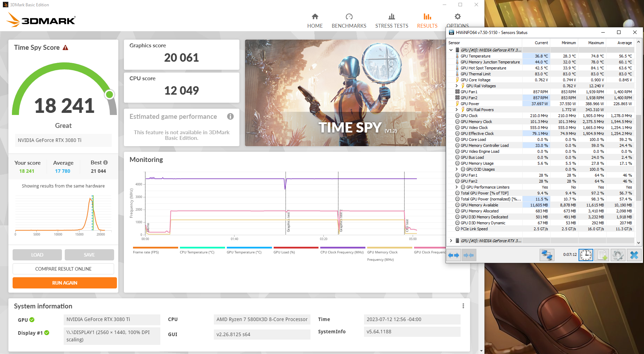644x354 pixels.
Task: Click the Maximum column header in HWiNFO
Action: [x=592, y=43]
